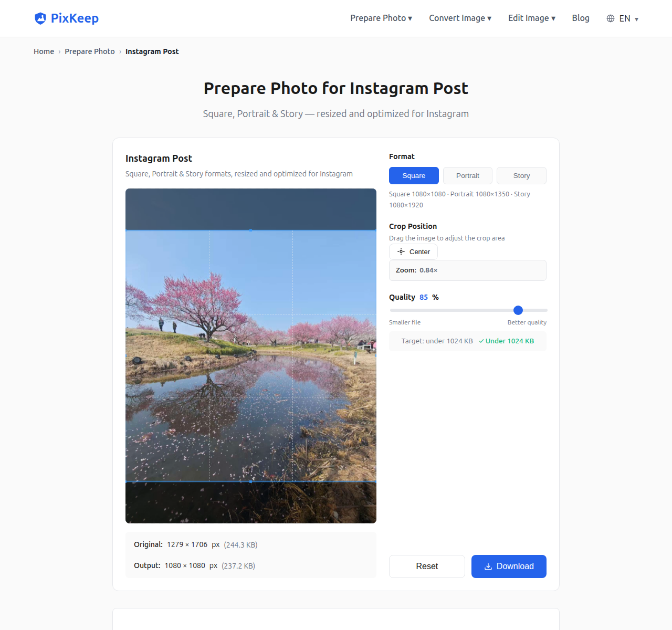672x630 pixels.
Task: Click the Quality slider handle
Action: click(x=518, y=310)
